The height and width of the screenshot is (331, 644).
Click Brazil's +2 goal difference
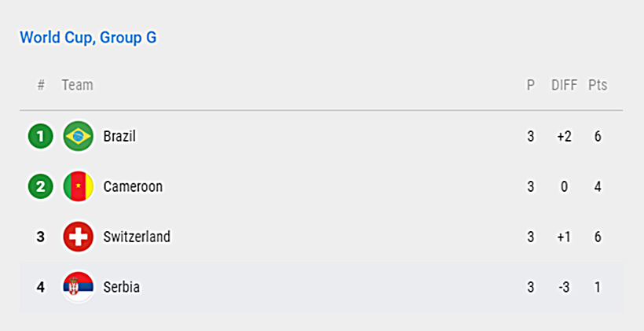565,137
